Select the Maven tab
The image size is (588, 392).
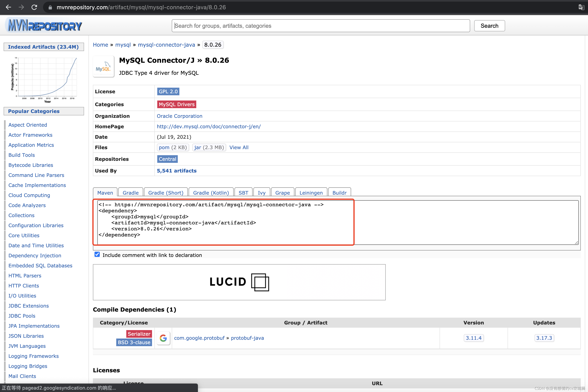(105, 193)
